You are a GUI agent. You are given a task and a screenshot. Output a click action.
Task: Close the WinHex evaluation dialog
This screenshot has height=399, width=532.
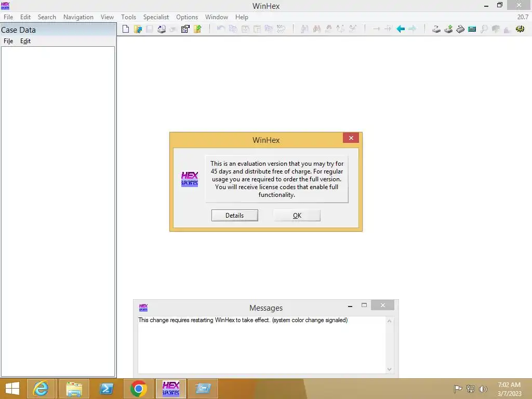coord(351,138)
